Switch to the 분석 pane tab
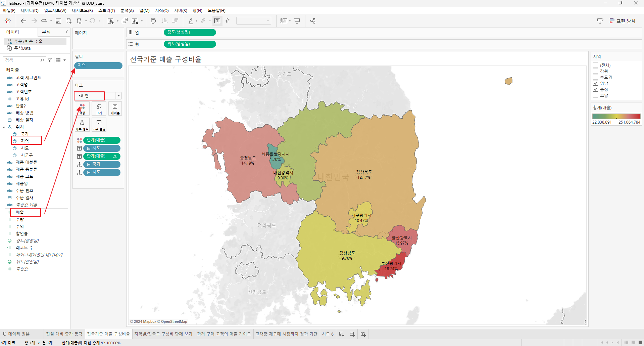Viewport: 644px width, 346px height. [x=46, y=32]
